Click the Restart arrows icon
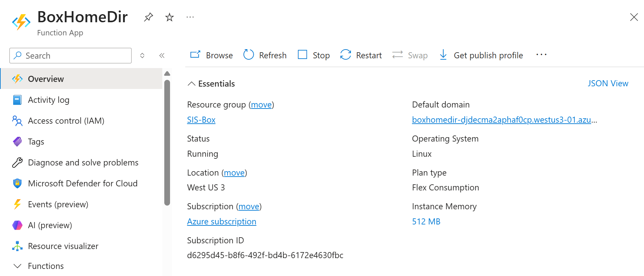This screenshot has width=644, height=276. 346,55
